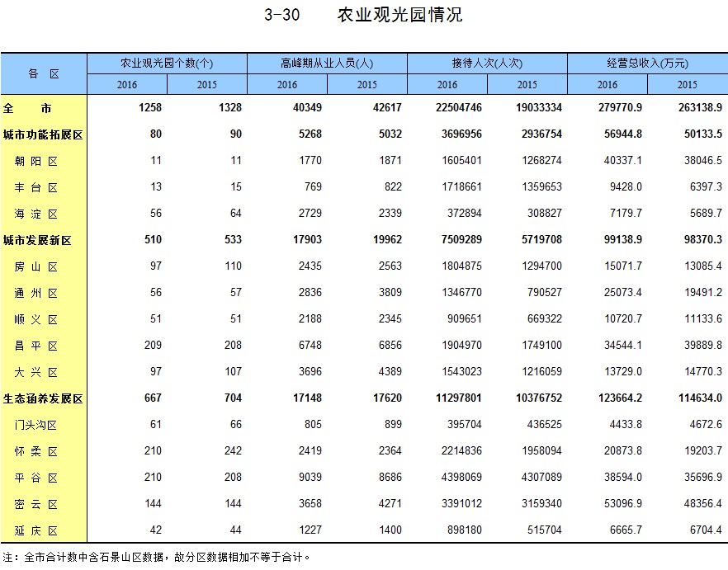Click 昌平区 park count 209
Screen dimensions: 728x570
[x=153, y=346]
